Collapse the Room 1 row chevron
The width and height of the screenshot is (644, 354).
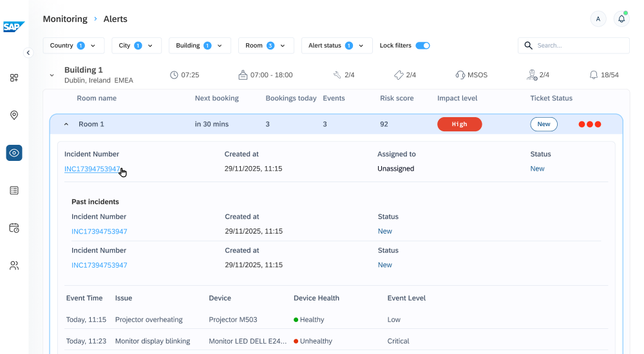66,124
